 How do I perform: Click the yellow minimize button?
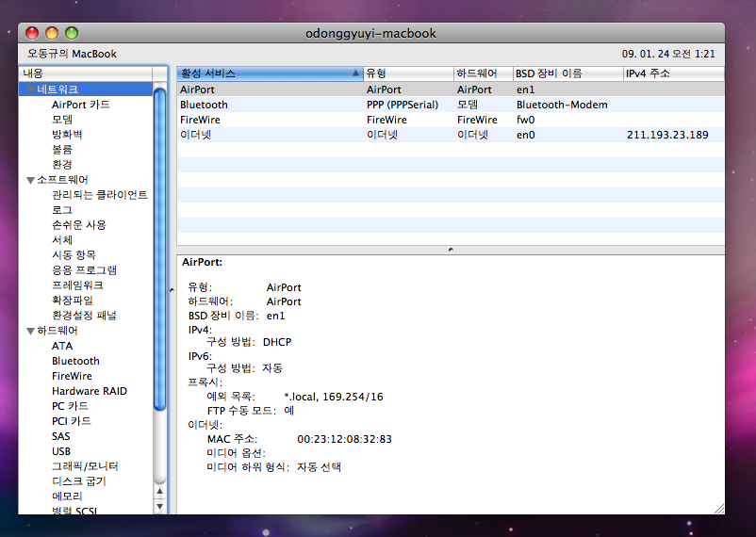(x=51, y=33)
